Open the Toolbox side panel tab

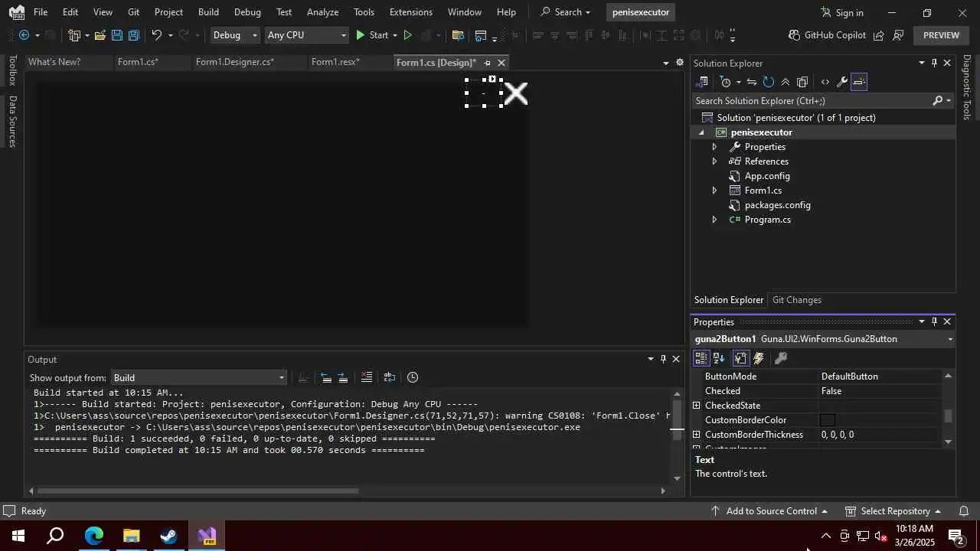pos(11,70)
